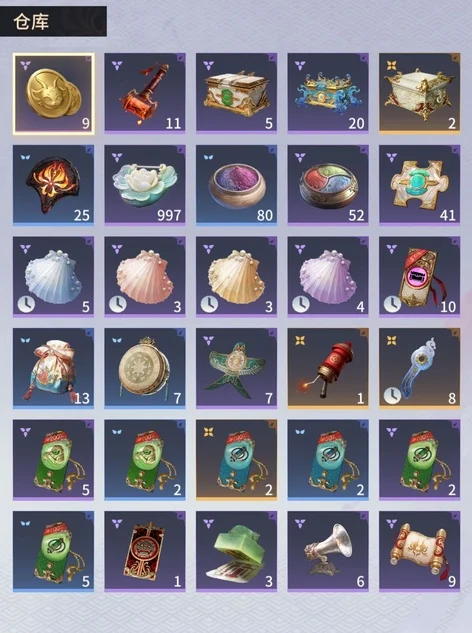Choose the green jade seal stamp
Viewport: 472px width, 633px height.
click(237, 551)
